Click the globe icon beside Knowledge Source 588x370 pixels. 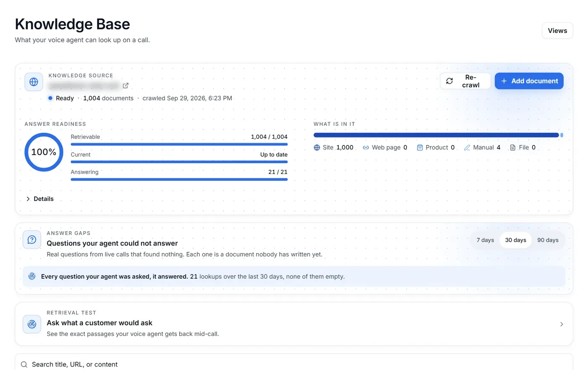point(34,82)
